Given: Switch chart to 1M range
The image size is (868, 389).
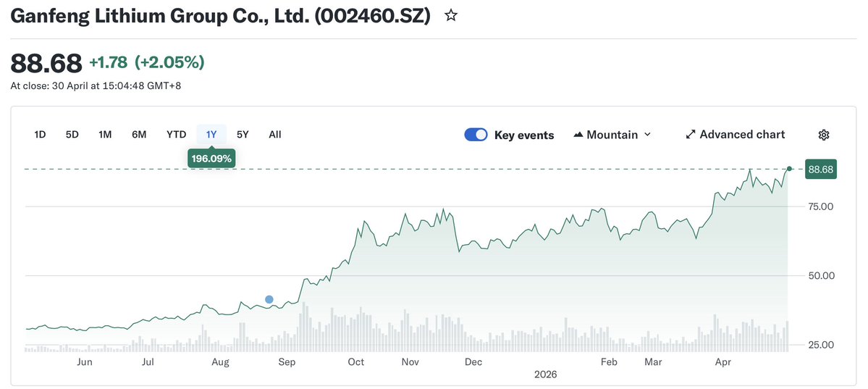Looking at the screenshot, I should 105,135.
